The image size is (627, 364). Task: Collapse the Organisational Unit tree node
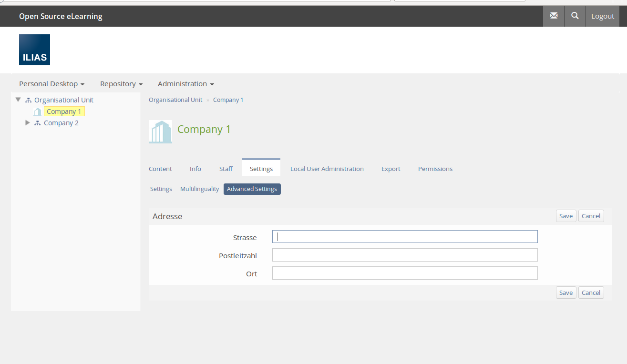18,100
